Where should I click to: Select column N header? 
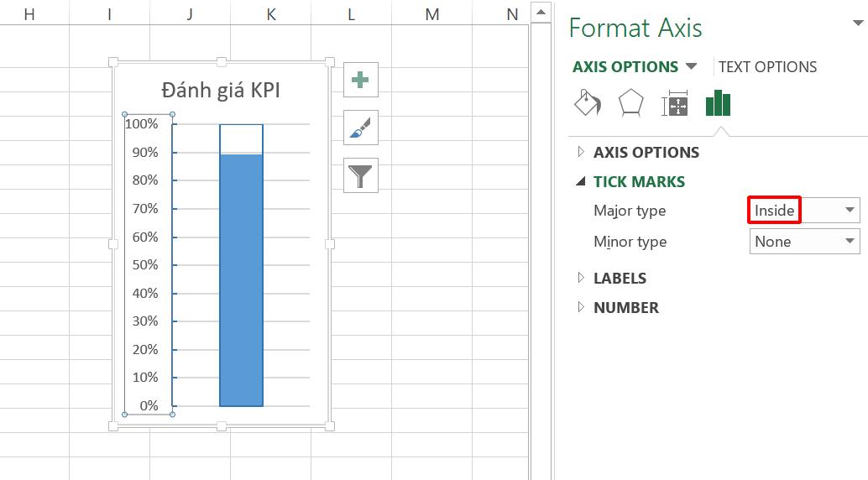tap(512, 13)
